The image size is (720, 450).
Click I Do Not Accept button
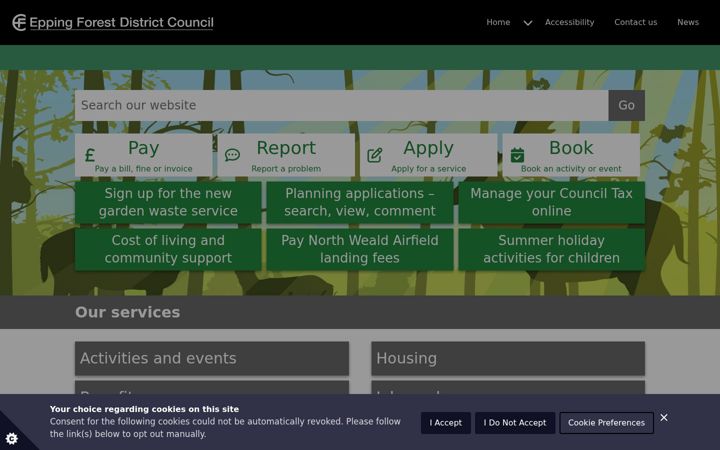click(x=515, y=423)
